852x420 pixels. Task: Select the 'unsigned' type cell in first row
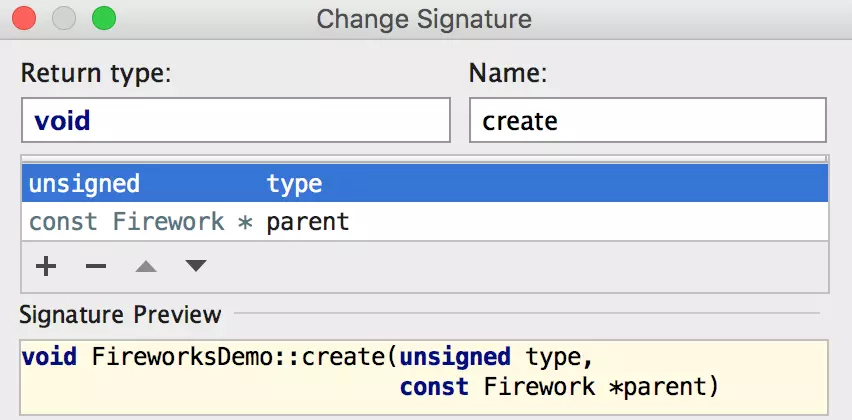85,184
